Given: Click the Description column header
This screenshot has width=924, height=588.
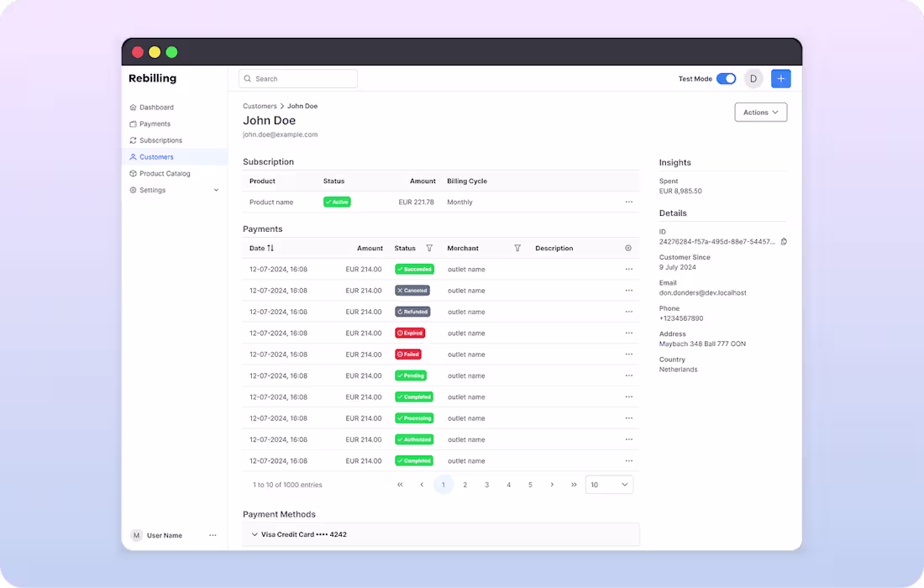Looking at the screenshot, I should 554,248.
